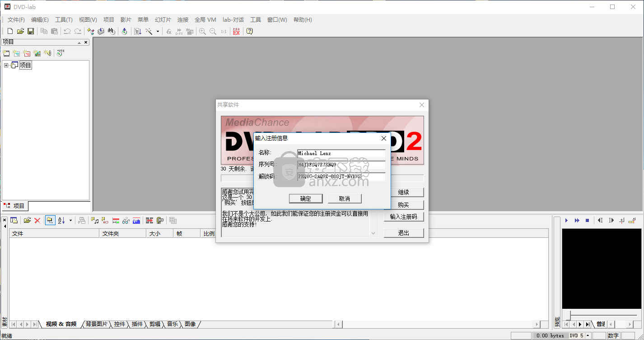Open the DVD 5 size selector arrow

[x=588, y=335]
